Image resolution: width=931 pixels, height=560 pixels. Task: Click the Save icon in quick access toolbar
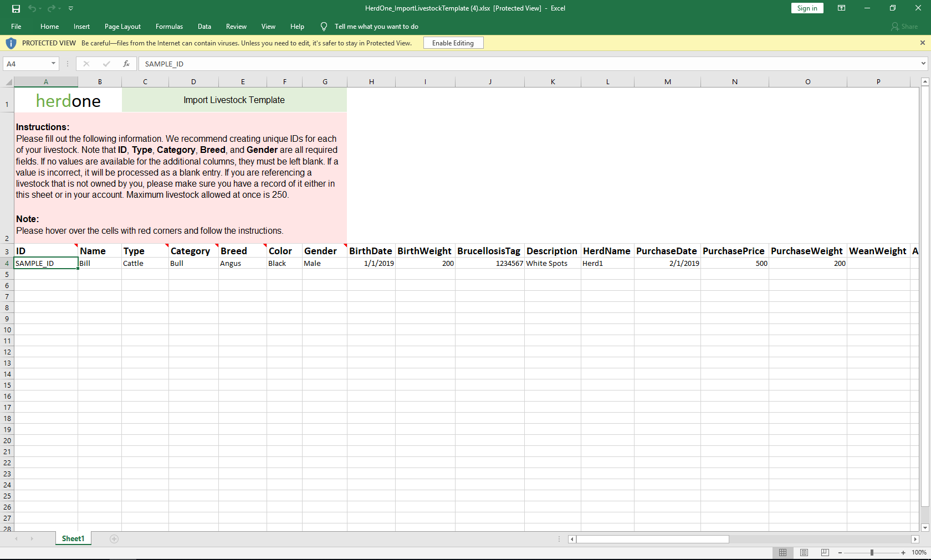(x=16, y=8)
